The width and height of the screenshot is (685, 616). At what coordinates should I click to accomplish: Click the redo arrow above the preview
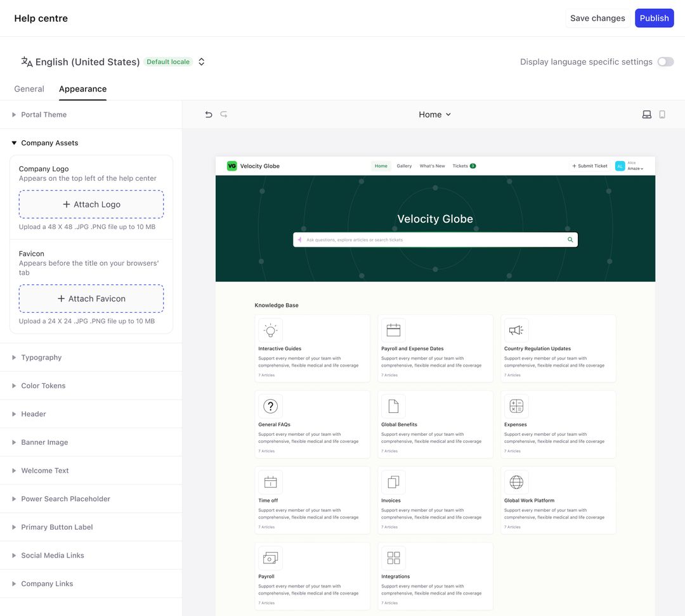[x=223, y=114]
